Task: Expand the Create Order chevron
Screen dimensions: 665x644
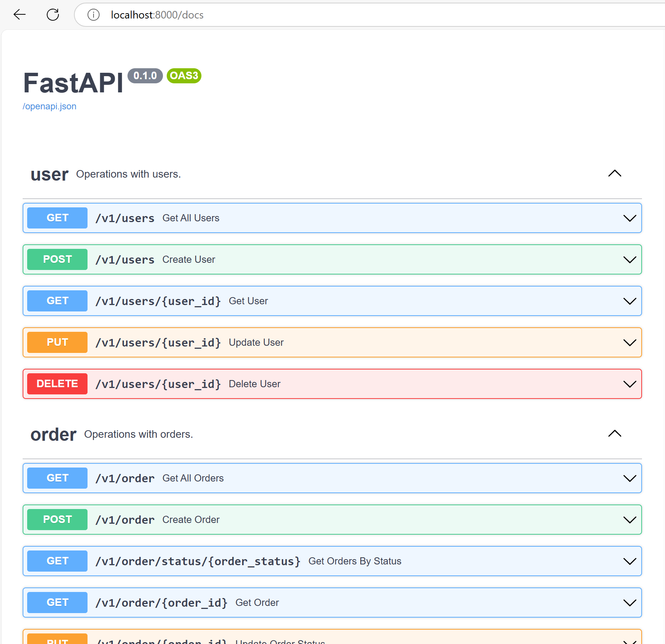Action: tap(630, 520)
